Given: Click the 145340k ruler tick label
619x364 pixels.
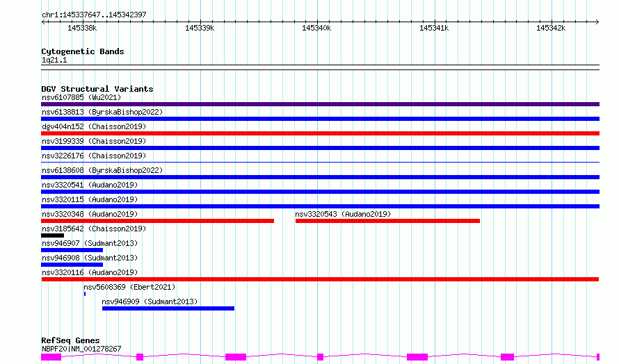Looking at the screenshot, I should tap(316, 28).
